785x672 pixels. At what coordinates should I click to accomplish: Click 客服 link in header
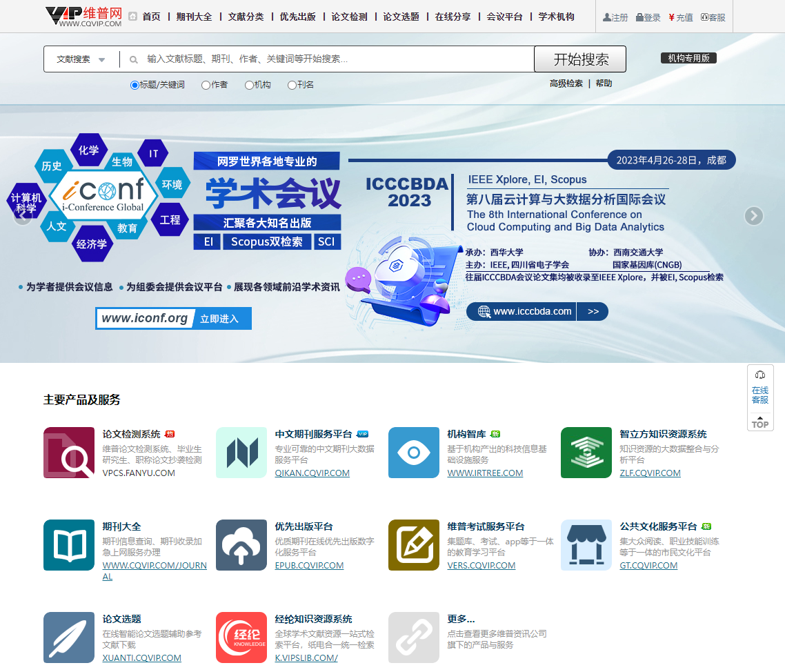(713, 17)
